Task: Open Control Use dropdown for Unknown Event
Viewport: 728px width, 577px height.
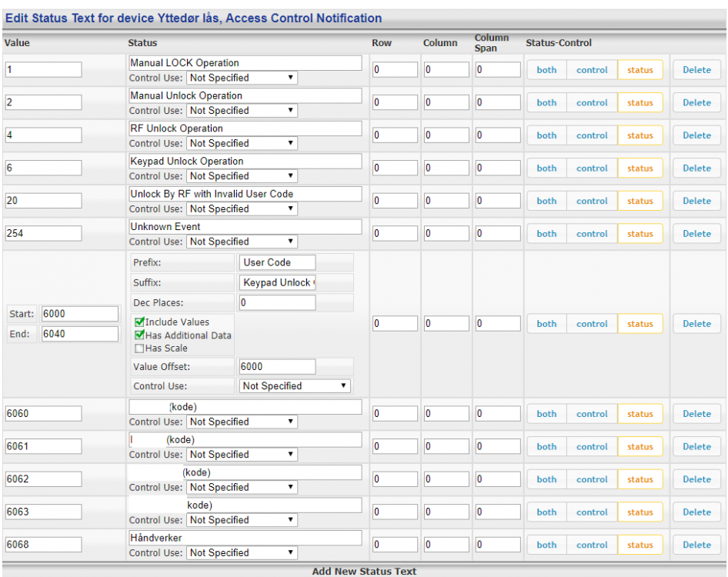Action: click(242, 242)
